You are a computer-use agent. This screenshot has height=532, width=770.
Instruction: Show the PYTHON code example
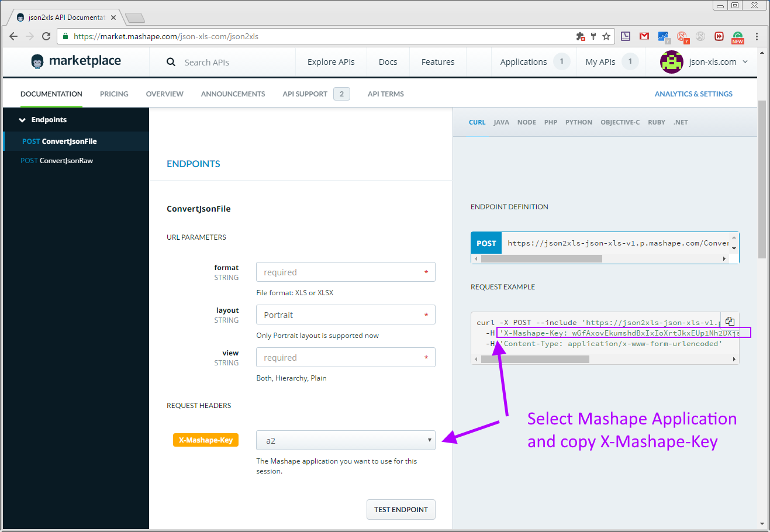tap(579, 122)
